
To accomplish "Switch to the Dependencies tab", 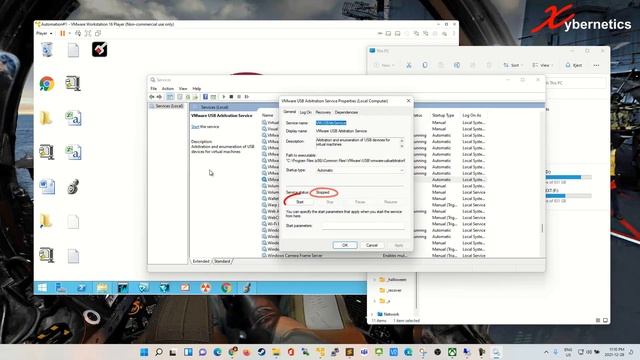I will [346, 112].
